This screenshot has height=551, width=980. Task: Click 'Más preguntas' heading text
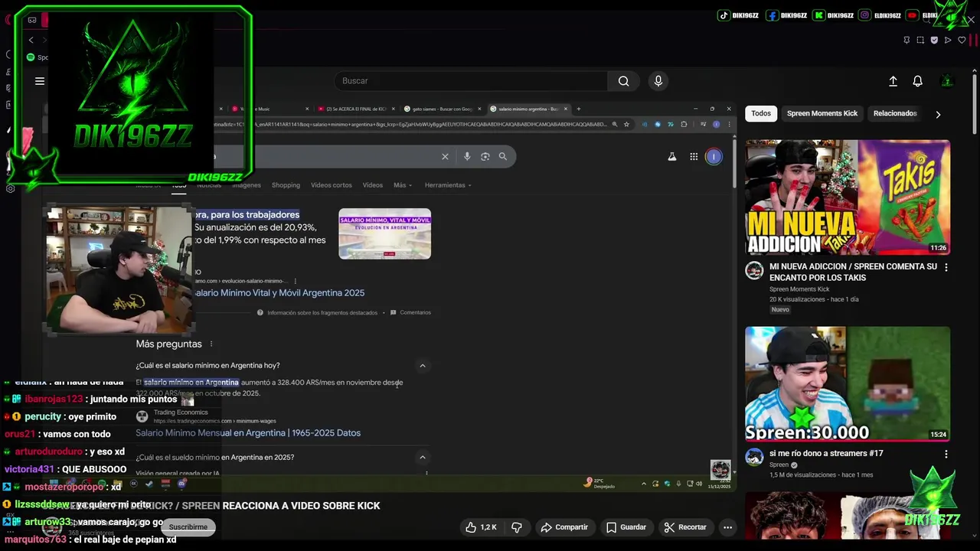click(169, 344)
